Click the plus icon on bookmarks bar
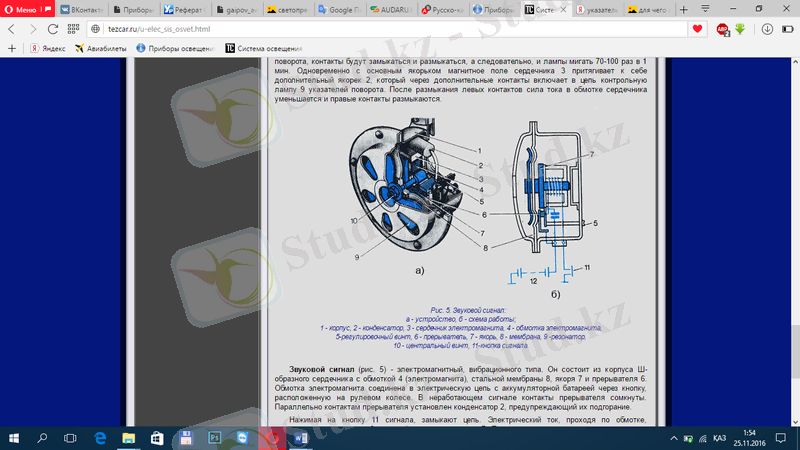The height and width of the screenshot is (450, 800). pos(12,48)
